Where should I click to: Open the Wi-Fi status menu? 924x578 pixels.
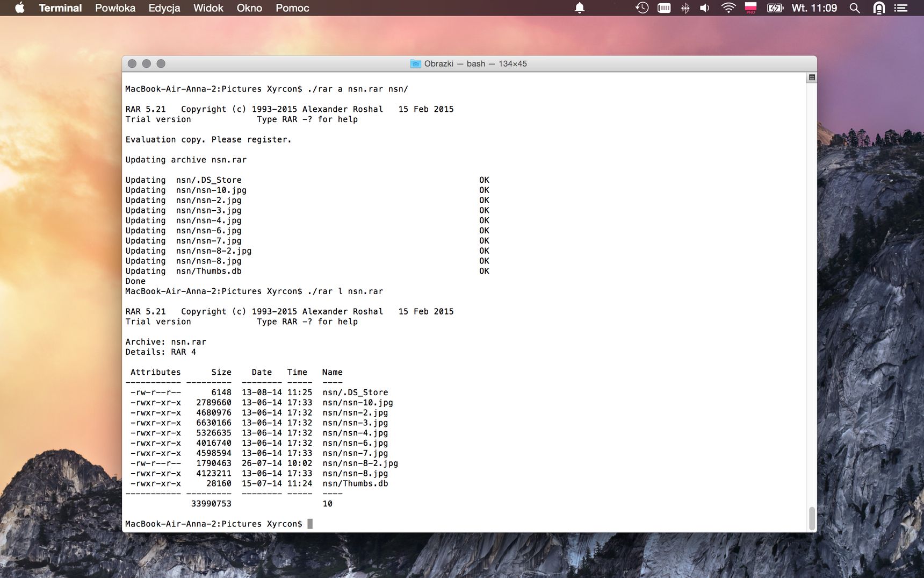click(728, 8)
